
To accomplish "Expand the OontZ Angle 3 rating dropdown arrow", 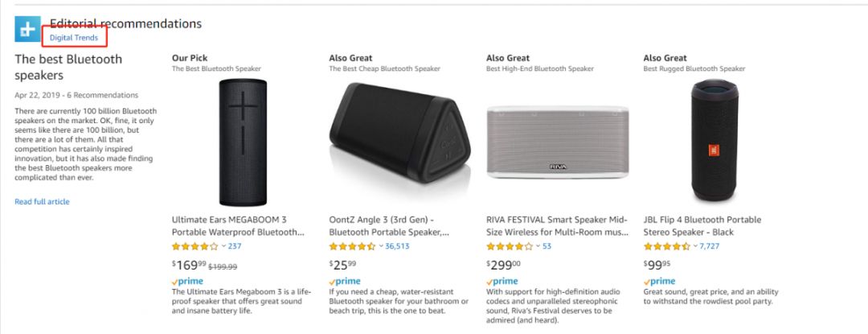I will pyautogui.click(x=381, y=246).
